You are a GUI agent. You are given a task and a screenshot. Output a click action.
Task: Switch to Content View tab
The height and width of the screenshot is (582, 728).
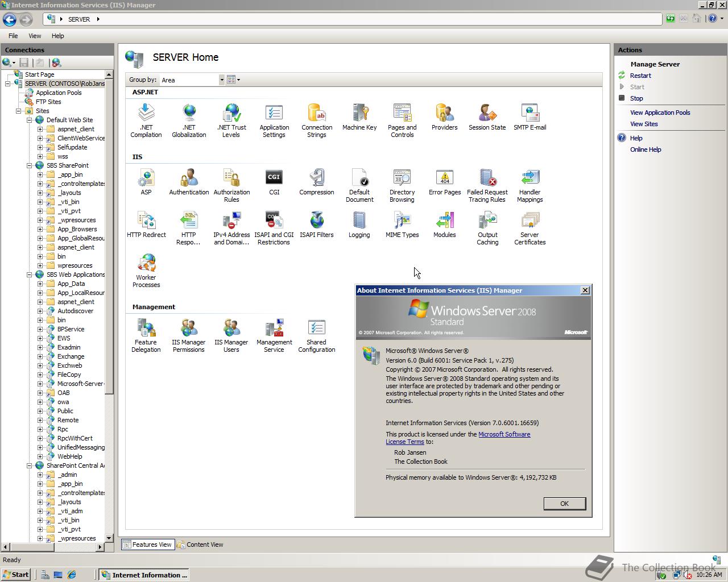200,544
